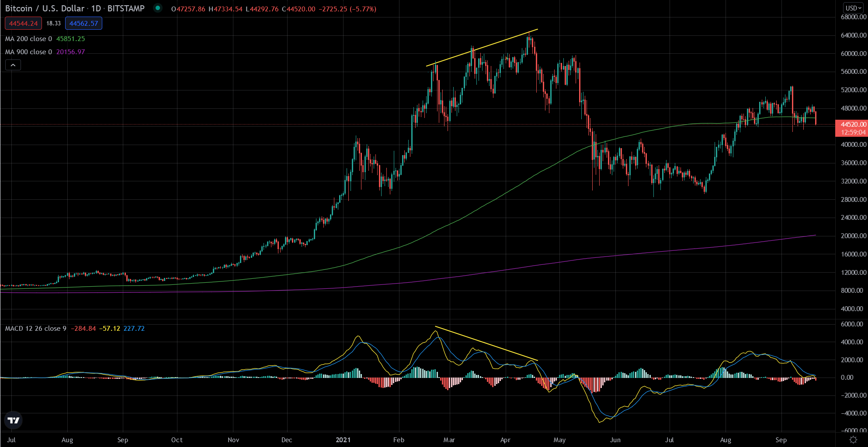Click the change value -2725.25 (-5.77%)
This screenshot has width=868, height=447.
coord(348,9)
